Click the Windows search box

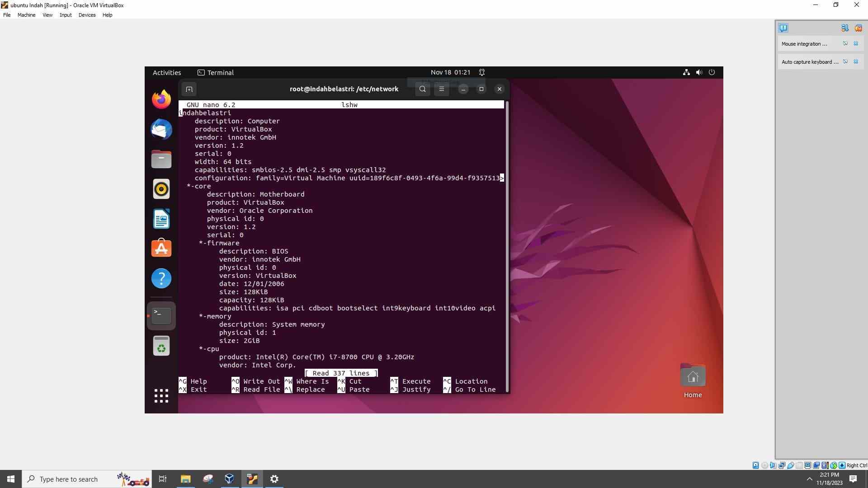86,479
